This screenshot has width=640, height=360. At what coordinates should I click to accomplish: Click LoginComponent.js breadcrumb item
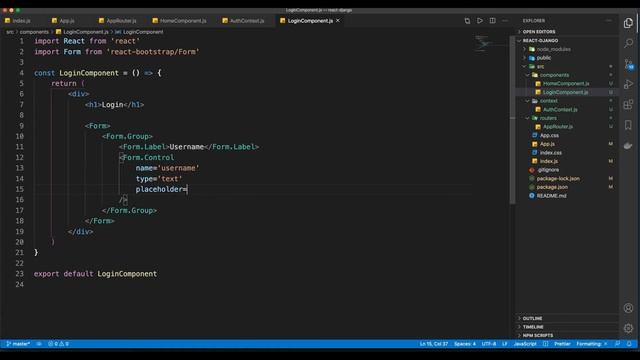[82, 32]
